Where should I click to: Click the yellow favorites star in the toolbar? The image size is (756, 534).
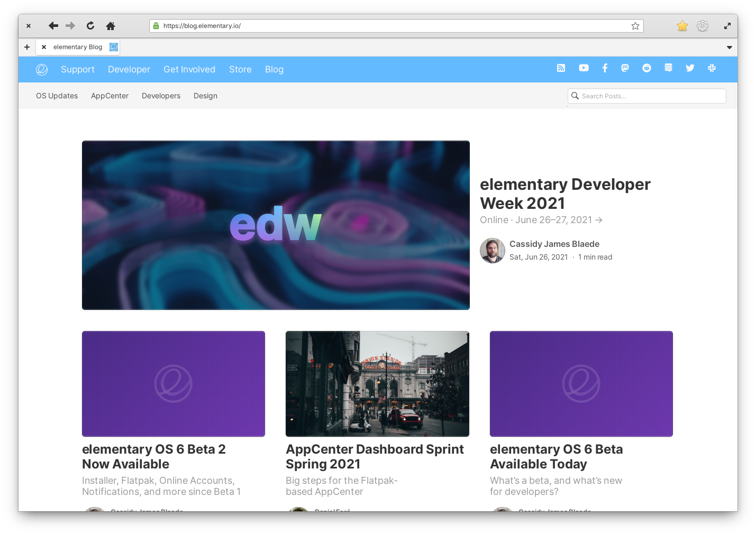(682, 25)
